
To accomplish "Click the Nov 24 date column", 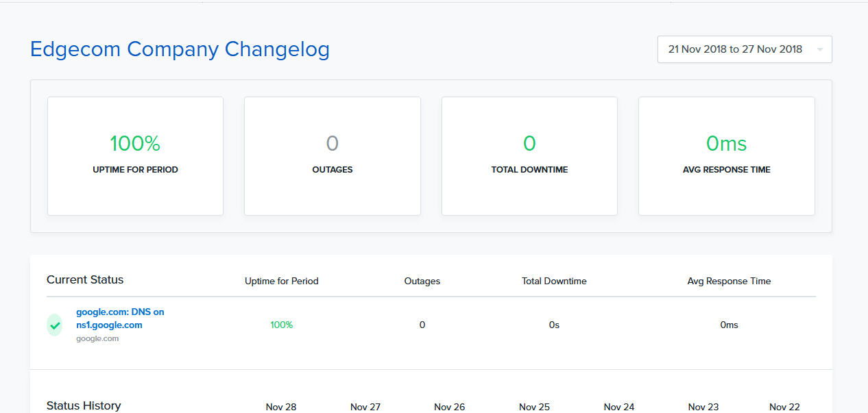I will [x=619, y=407].
